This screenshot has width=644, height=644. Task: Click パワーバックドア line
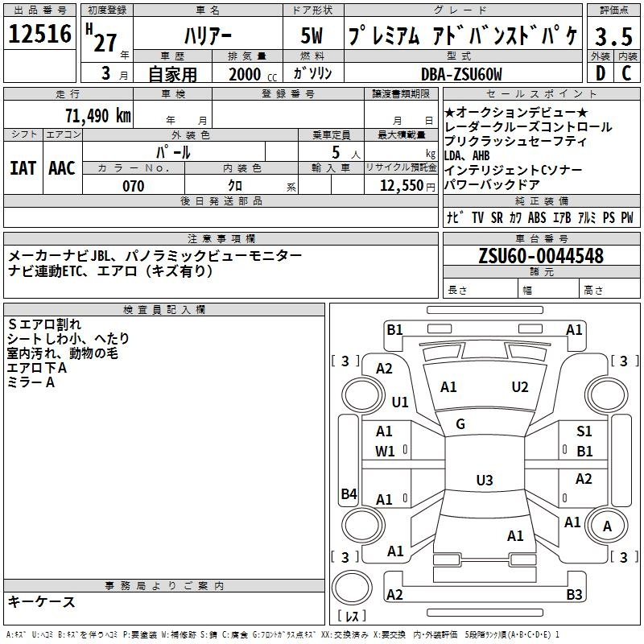pyautogui.click(x=492, y=185)
